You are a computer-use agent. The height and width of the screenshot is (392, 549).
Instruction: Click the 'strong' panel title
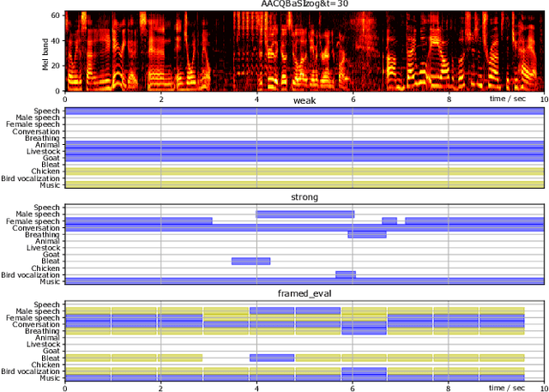(305, 197)
